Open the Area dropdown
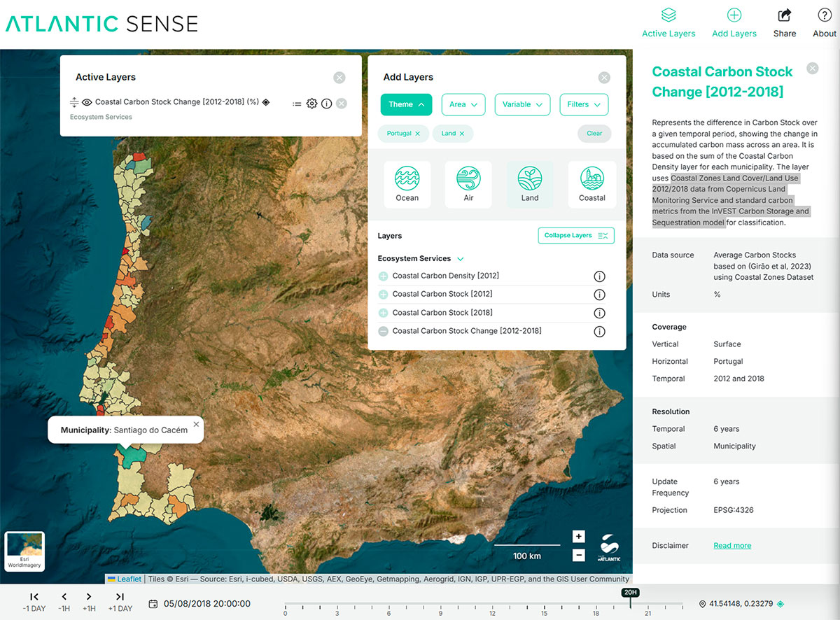The width and height of the screenshot is (840, 620). (x=463, y=104)
